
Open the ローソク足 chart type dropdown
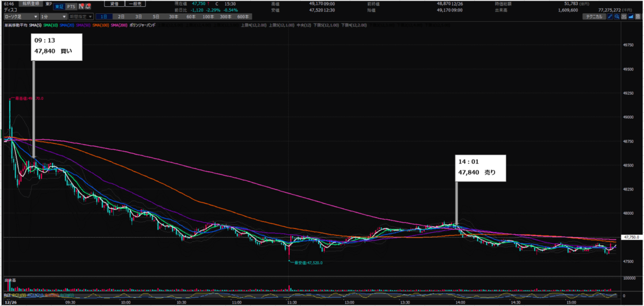19,16
